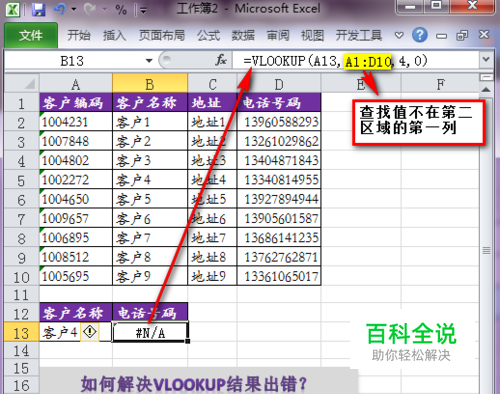
Task: Click the Save icon in quick access toolbar
Action: pyautogui.click(x=39, y=9)
